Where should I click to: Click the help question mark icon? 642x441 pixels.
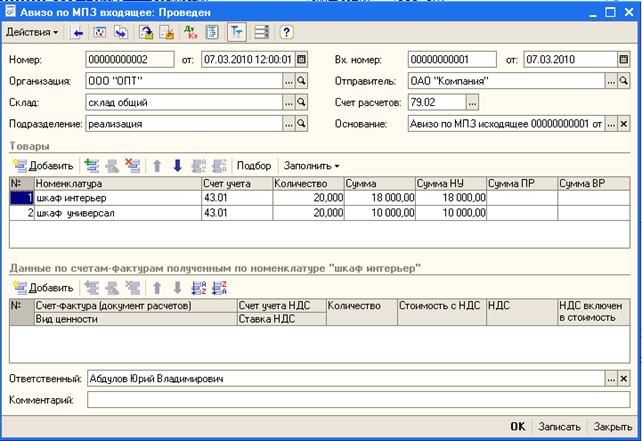click(286, 33)
